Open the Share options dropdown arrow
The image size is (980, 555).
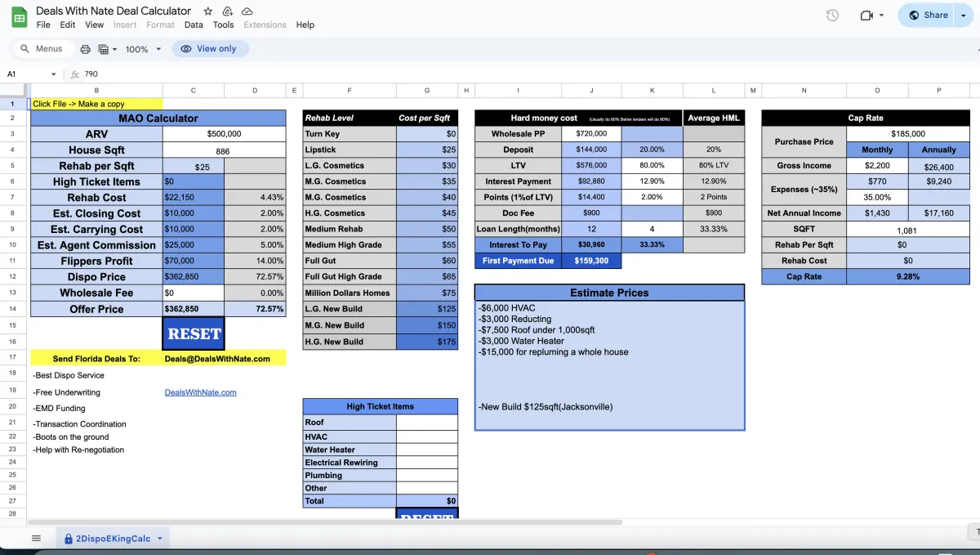(964, 15)
